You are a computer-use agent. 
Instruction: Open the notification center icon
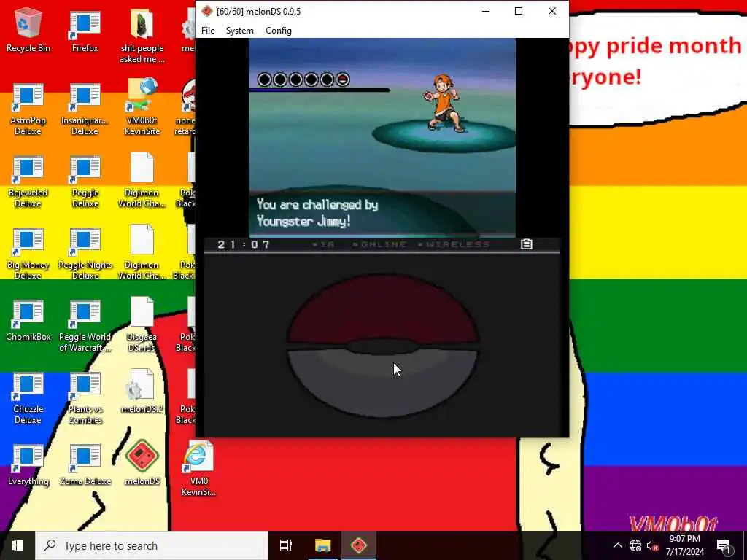(724, 545)
